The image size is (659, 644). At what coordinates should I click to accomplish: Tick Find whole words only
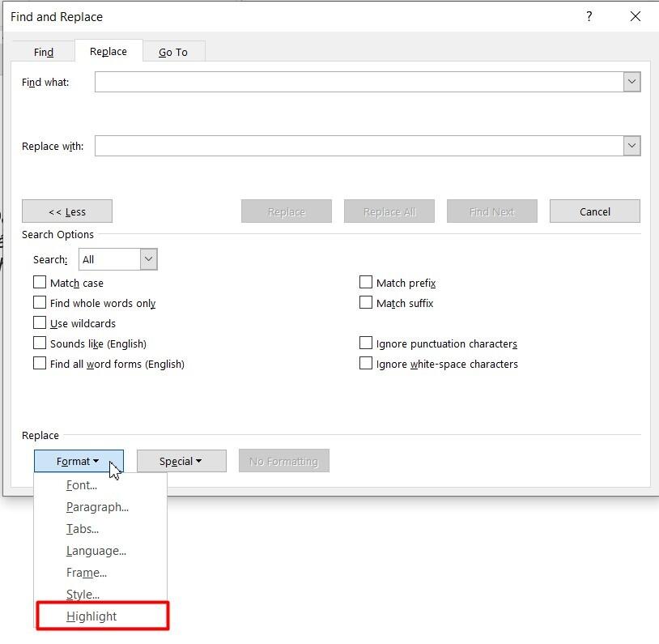pos(40,302)
